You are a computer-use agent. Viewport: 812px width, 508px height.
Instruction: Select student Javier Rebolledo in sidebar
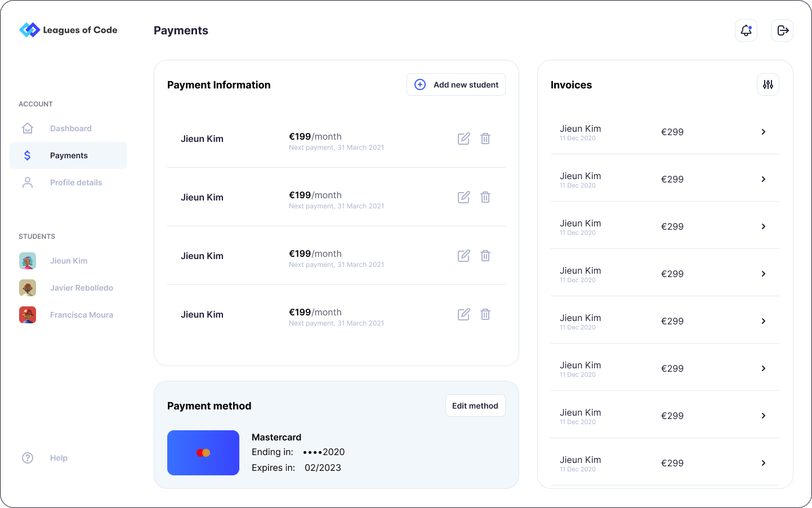(x=81, y=288)
